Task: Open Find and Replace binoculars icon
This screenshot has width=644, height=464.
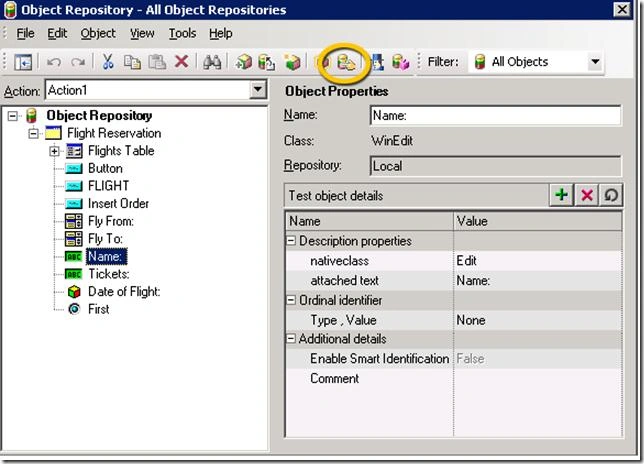Action: tap(212, 62)
